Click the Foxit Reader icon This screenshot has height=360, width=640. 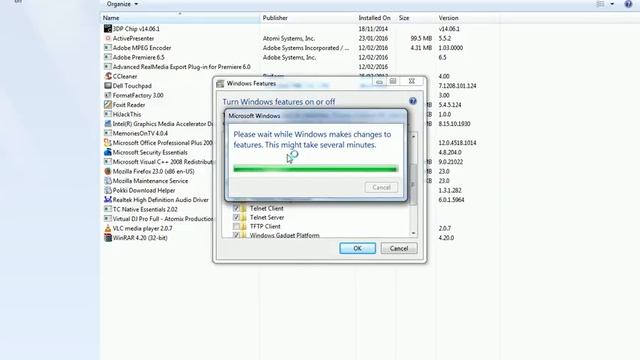108,105
